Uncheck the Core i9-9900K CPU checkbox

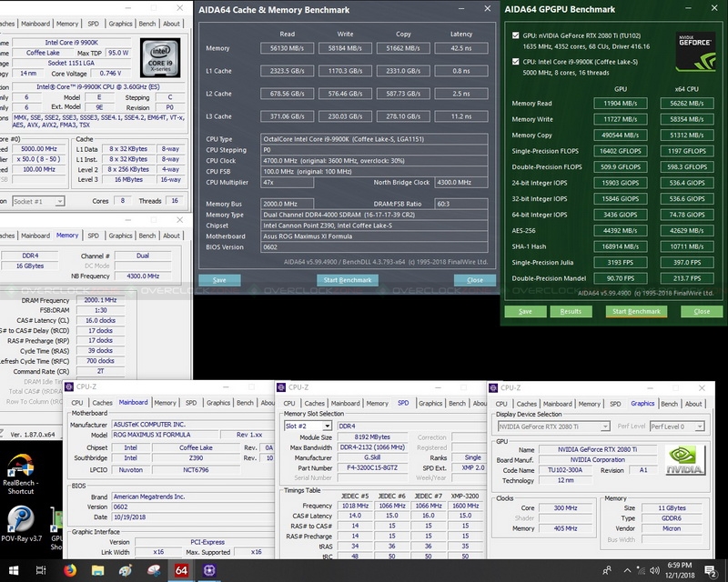click(515, 61)
